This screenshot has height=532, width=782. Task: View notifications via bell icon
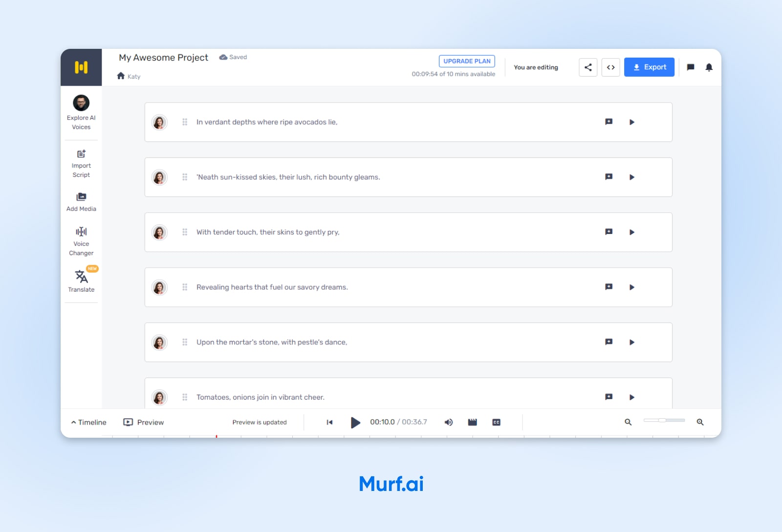tap(709, 67)
